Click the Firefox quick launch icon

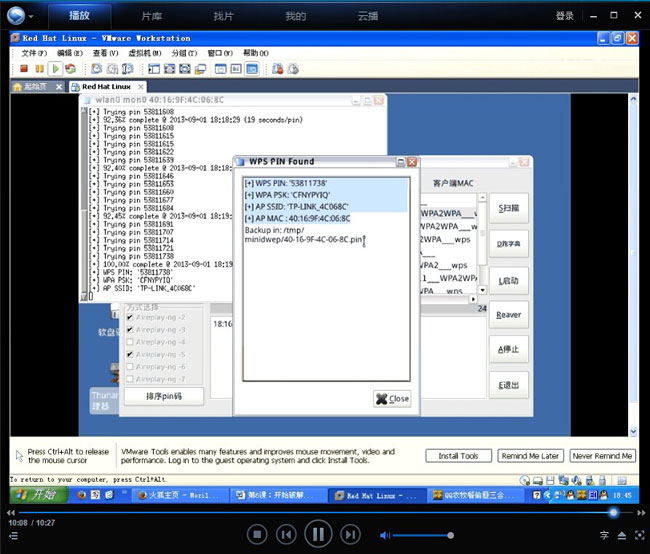(x=82, y=495)
